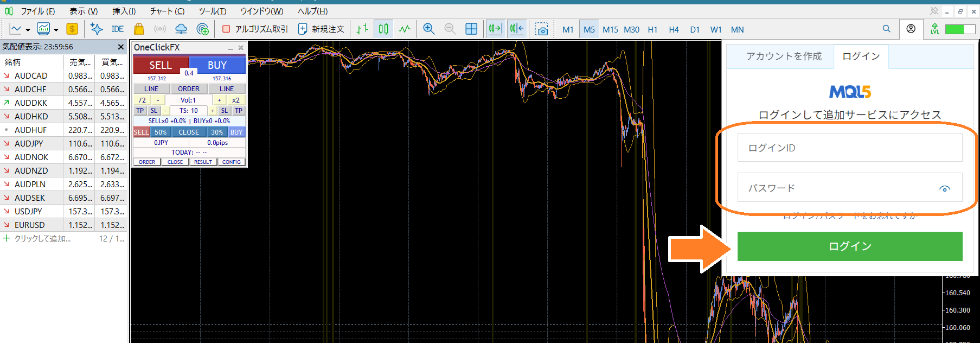Select the D1 timeframe
The width and height of the screenshot is (980, 343).
pyautogui.click(x=695, y=30)
